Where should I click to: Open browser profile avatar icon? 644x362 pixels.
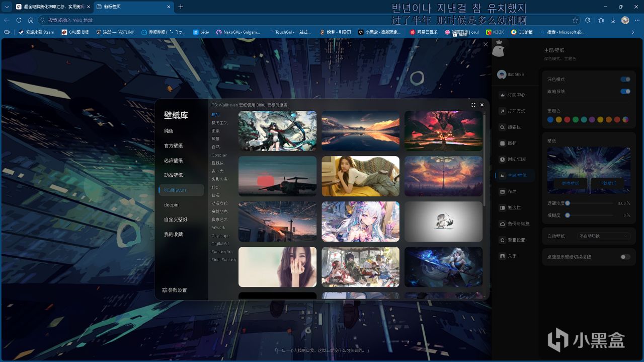(625, 20)
